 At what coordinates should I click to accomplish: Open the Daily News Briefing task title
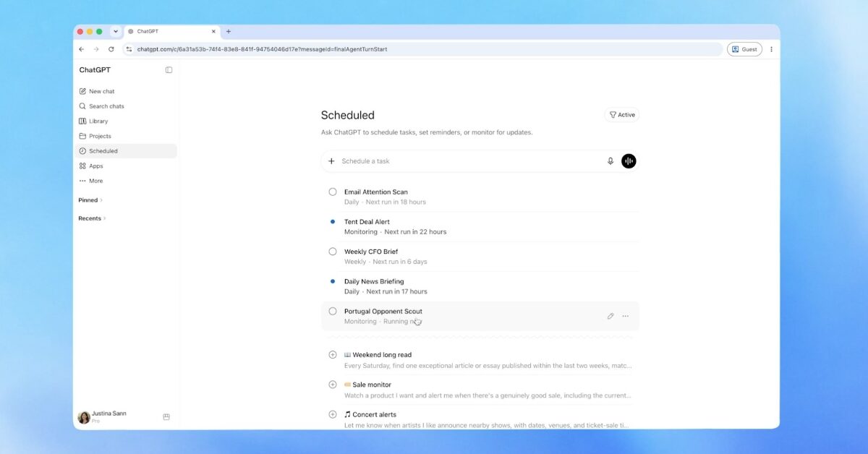[x=374, y=281]
